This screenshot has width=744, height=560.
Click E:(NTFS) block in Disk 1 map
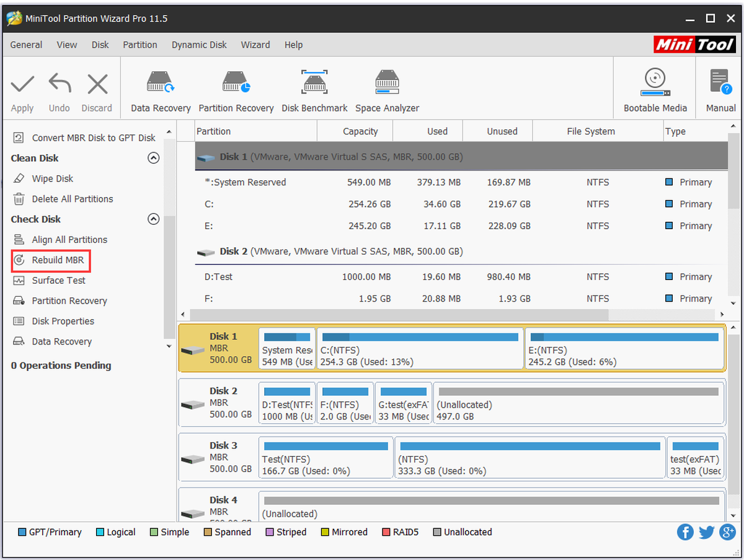coord(624,349)
